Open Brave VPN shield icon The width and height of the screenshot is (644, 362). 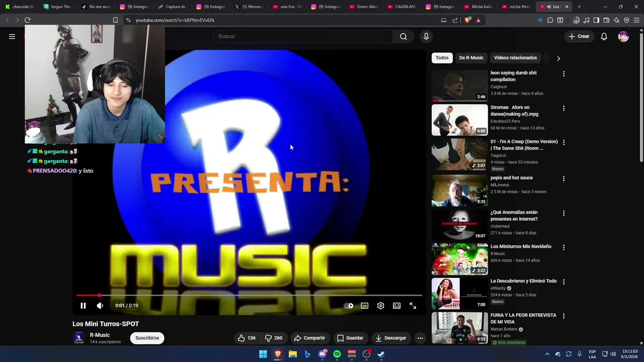coord(626,20)
